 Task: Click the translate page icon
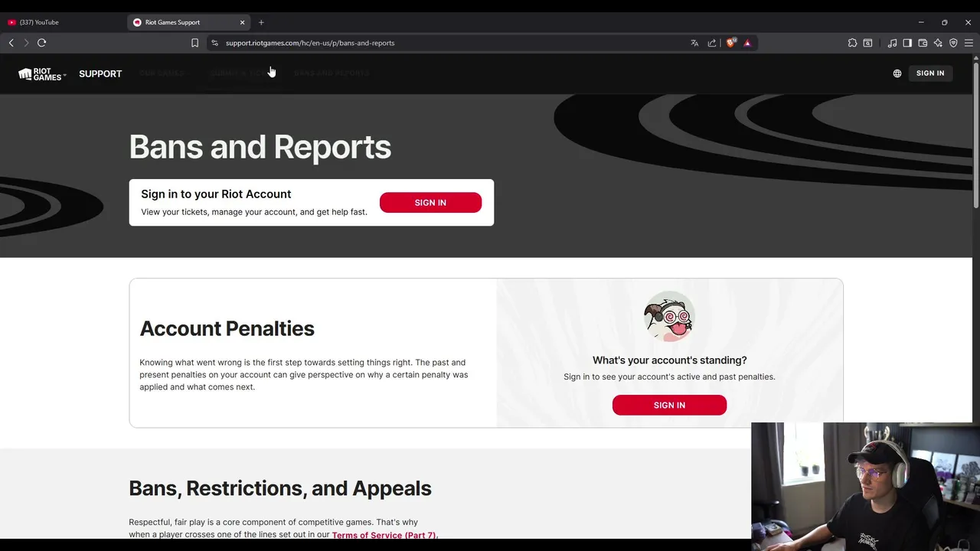pos(694,43)
